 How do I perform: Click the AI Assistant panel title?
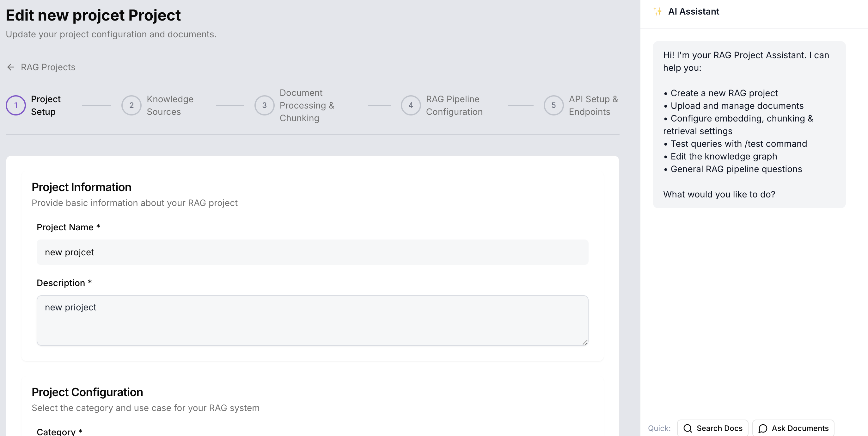[694, 11]
